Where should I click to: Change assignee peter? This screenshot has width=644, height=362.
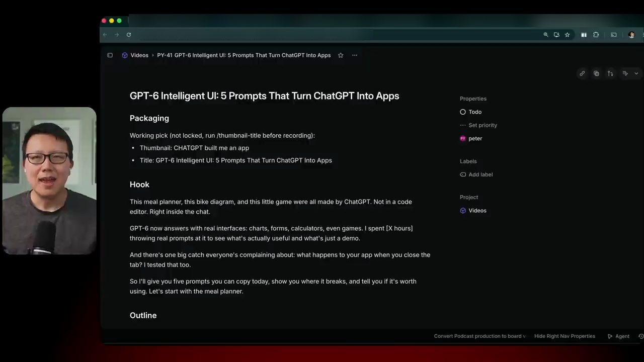coord(471,138)
